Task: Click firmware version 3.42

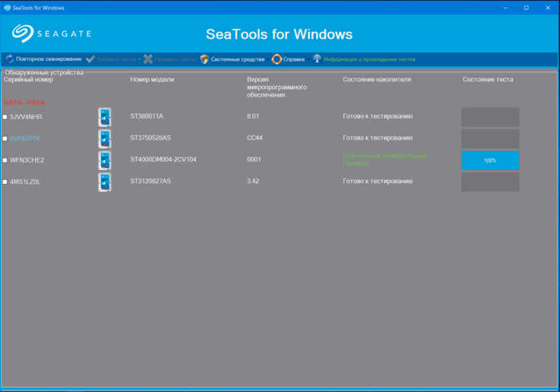Action: 253,181
